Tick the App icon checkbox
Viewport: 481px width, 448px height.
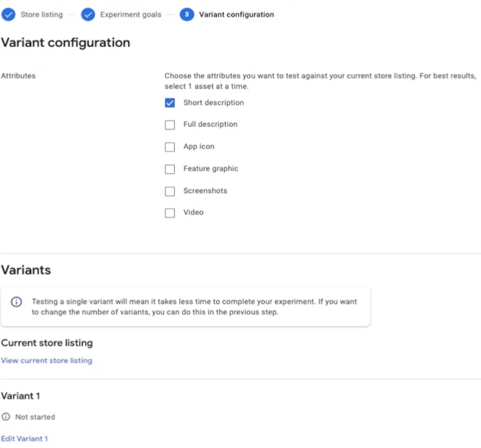(x=170, y=147)
